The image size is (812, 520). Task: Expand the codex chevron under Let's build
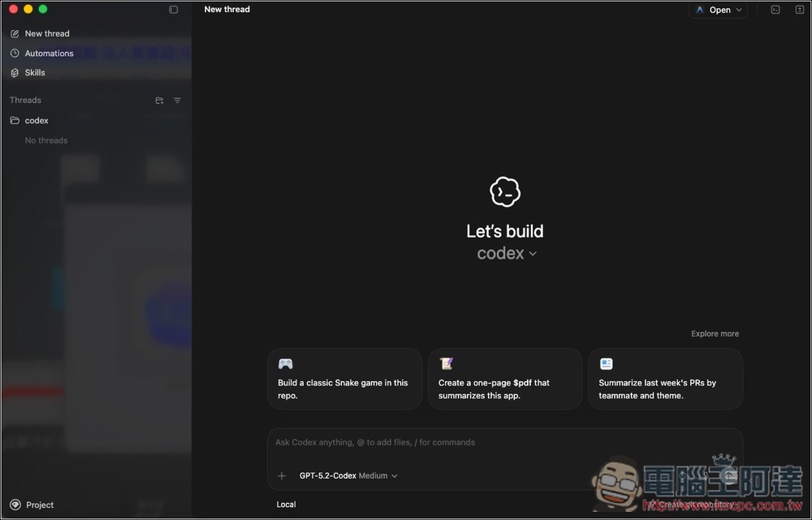tap(533, 253)
